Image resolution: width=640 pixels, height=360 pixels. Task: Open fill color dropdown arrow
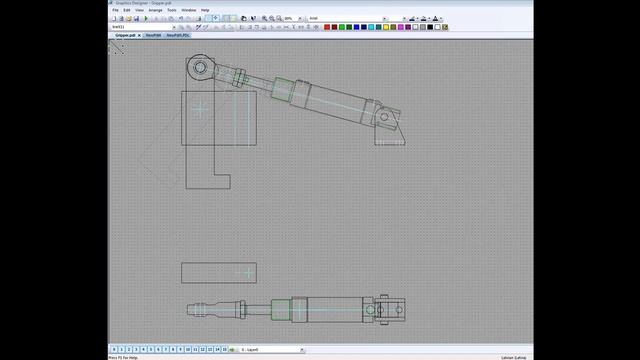pyautogui.click(x=429, y=19)
